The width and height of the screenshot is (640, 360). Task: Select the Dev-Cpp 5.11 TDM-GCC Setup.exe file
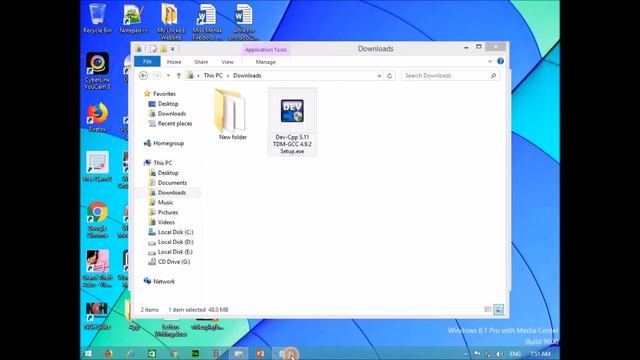292,122
